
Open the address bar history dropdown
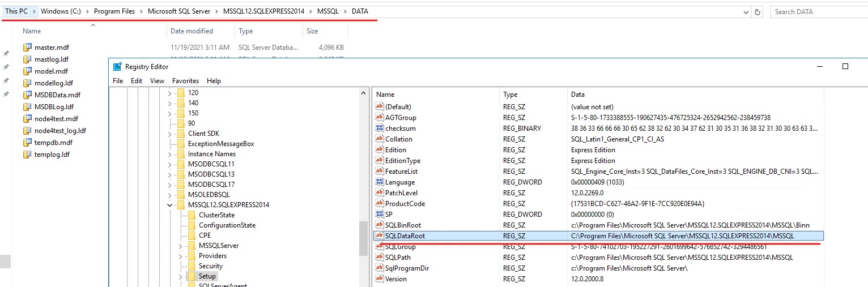[x=746, y=12]
